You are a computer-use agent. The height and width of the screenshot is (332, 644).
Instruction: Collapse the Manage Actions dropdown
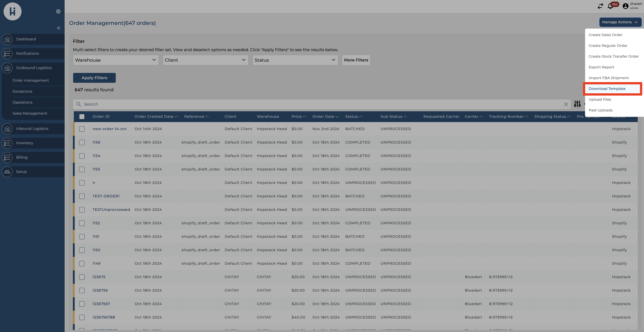pyautogui.click(x=620, y=22)
